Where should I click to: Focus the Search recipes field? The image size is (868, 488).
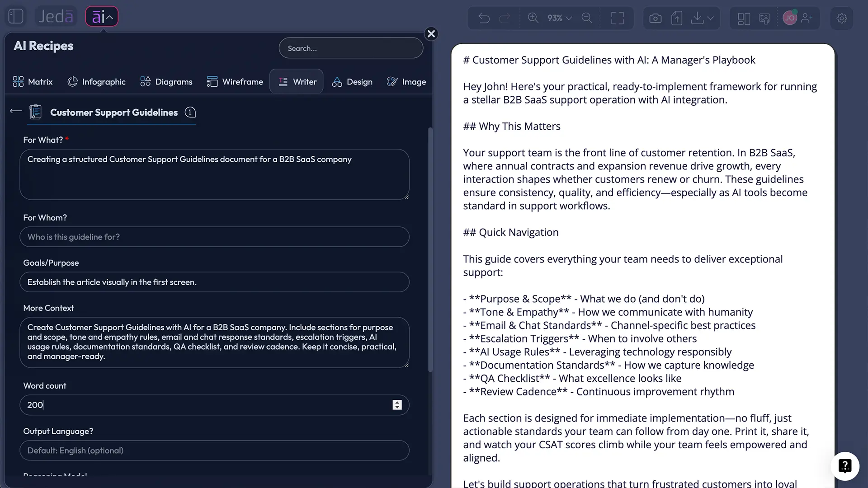pos(351,48)
